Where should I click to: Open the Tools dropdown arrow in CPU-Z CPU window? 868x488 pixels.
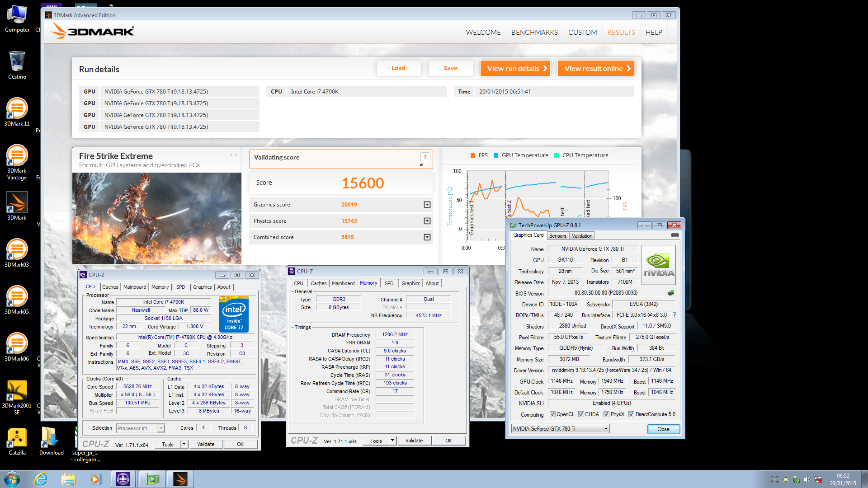coord(184,444)
